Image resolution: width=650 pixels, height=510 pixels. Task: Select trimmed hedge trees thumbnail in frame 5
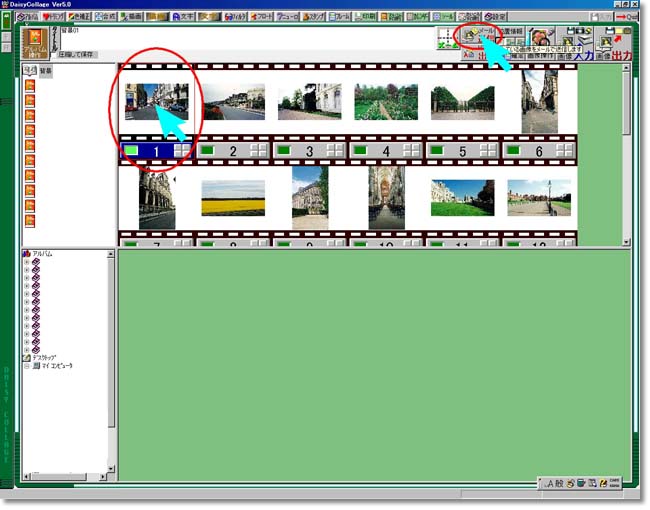point(463,102)
